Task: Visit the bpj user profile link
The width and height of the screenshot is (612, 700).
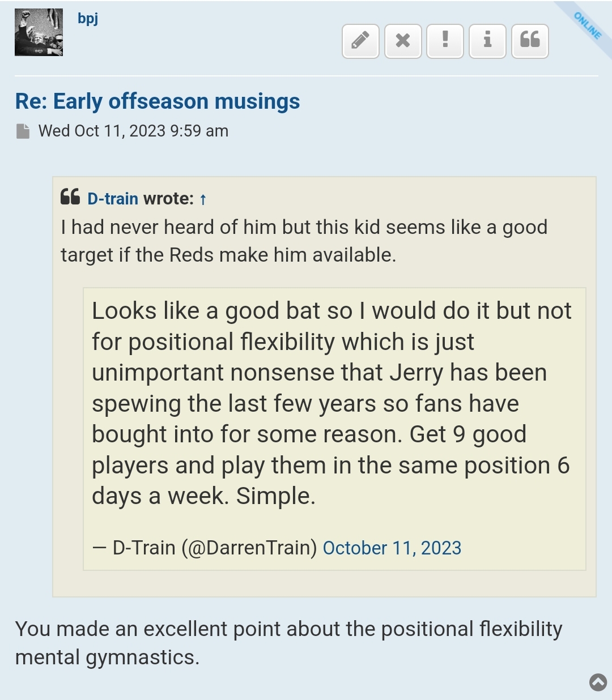Action: coord(88,18)
